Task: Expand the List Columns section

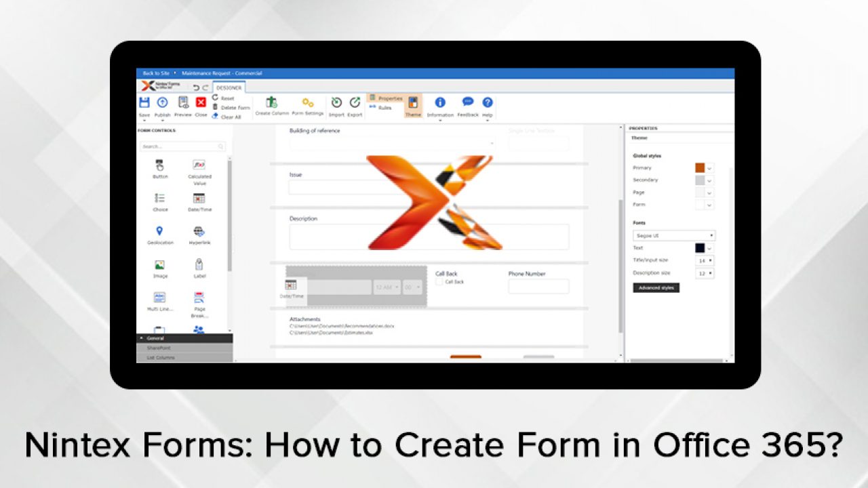Action: [x=184, y=357]
